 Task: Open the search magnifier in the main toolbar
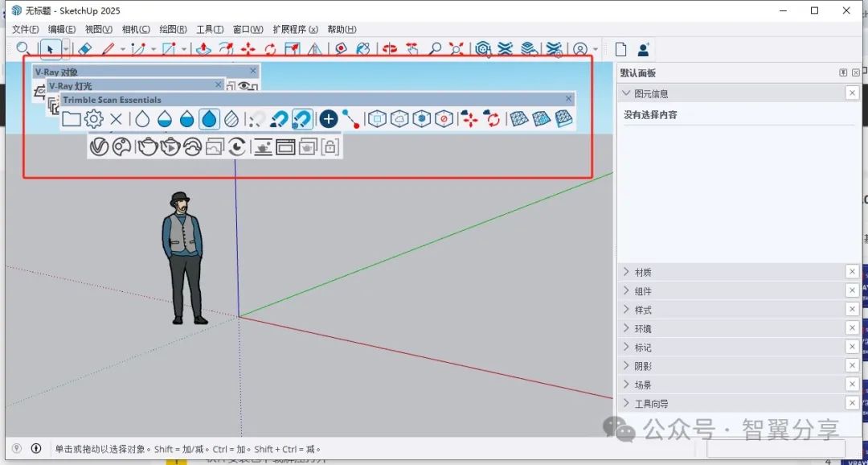(23, 49)
